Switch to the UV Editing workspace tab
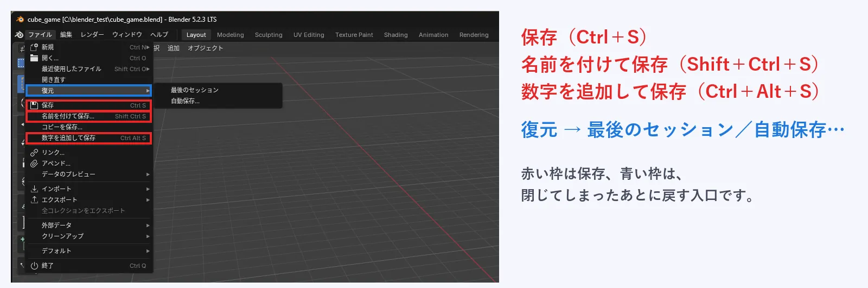Screen dimensions: 868x288 pos(309,35)
